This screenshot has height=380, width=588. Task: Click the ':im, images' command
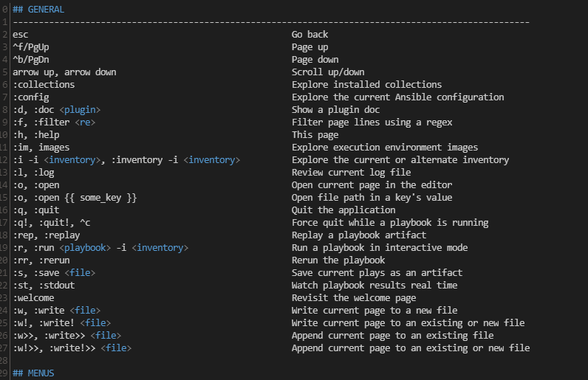click(x=41, y=148)
